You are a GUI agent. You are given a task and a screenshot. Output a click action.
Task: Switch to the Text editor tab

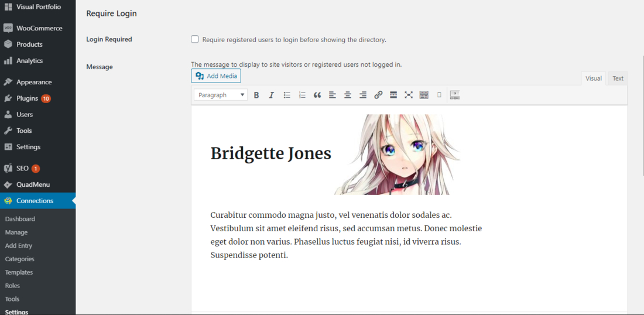[x=618, y=78]
